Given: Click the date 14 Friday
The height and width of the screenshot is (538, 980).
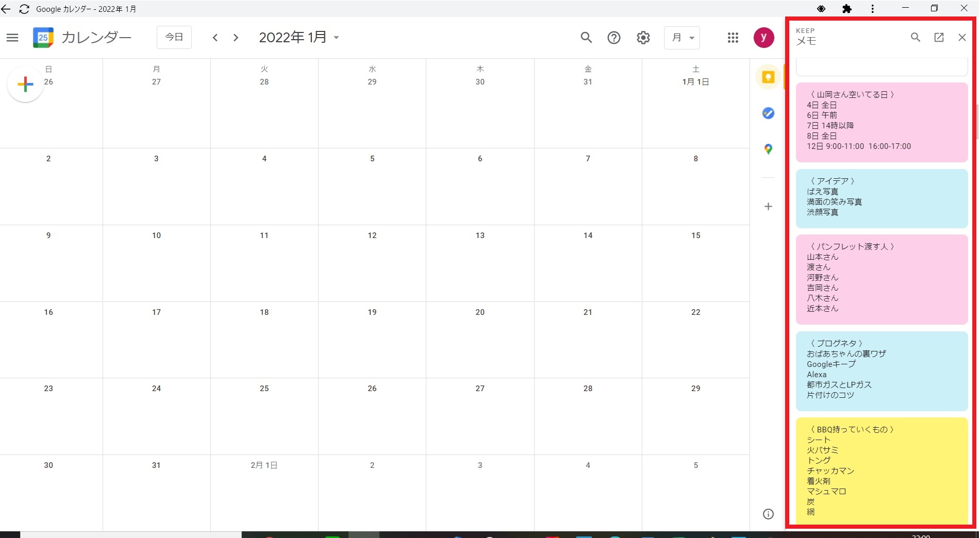Looking at the screenshot, I should (x=588, y=236).
